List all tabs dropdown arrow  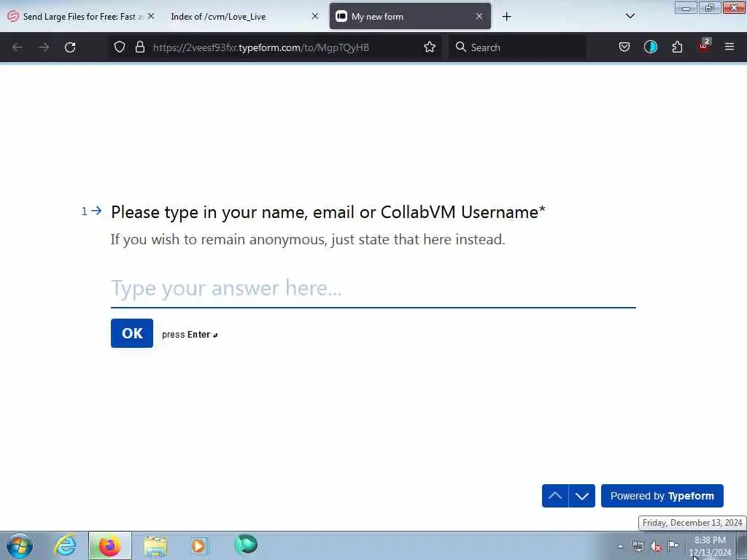point(630,16)
